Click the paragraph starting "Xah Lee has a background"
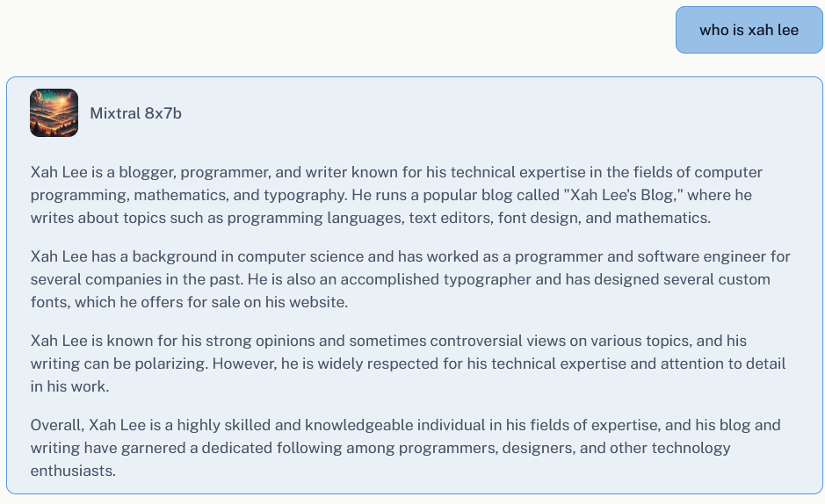The width and height of the screenshot is (825, 504). coord(410,279)
